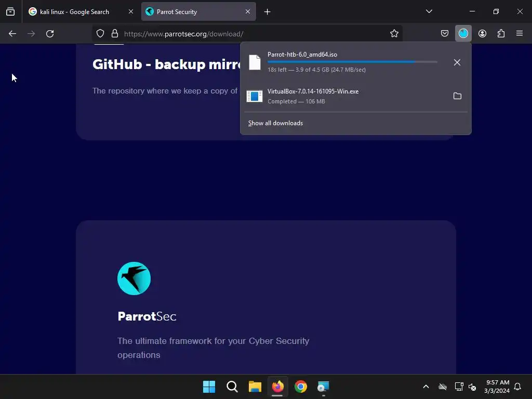
Task: Click Parrot-htb-6.0_amd64.iso download progress bar
Action: tap(352, 62)
